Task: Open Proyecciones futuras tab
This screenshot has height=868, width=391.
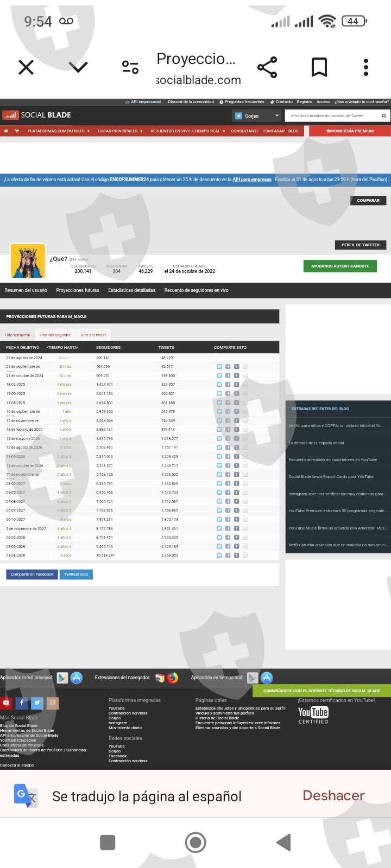Action: tap(78, 290)
